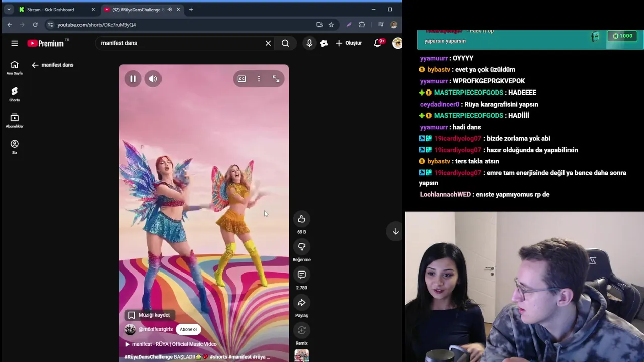Open the @m6nifestgirls channel link
Screen dimensions: 644x362
[x=155, y=329]
